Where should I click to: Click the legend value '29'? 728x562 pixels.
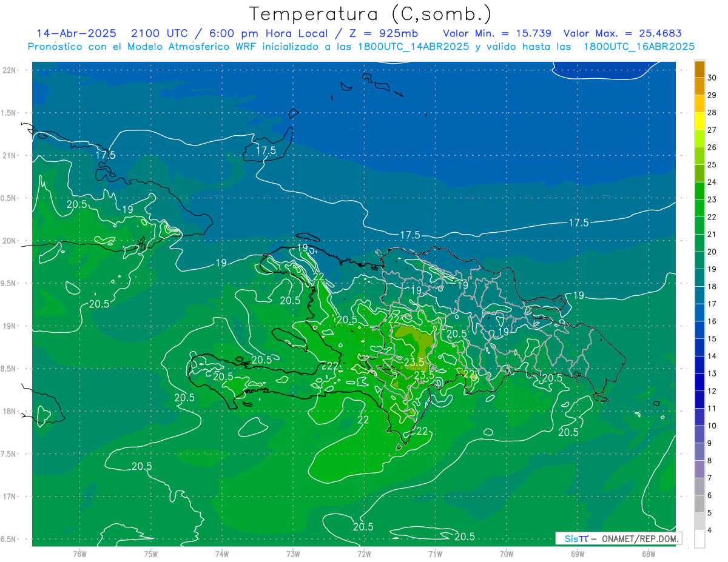click(712, 95)
